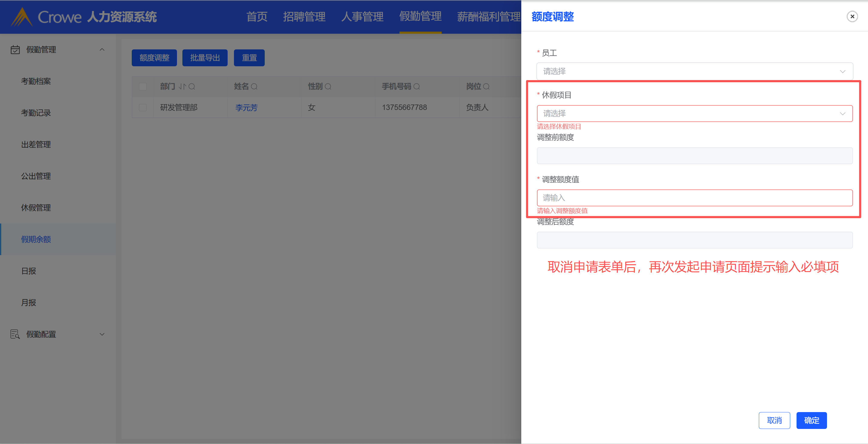Image resolution: width=868 pixels, height=444 pixels.
Task: Click search icon next to 岗位 header
Action: 486,86
